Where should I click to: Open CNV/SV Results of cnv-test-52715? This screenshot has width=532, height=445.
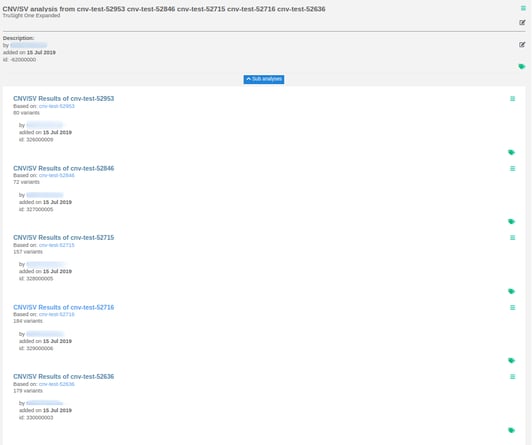[63, 238]
